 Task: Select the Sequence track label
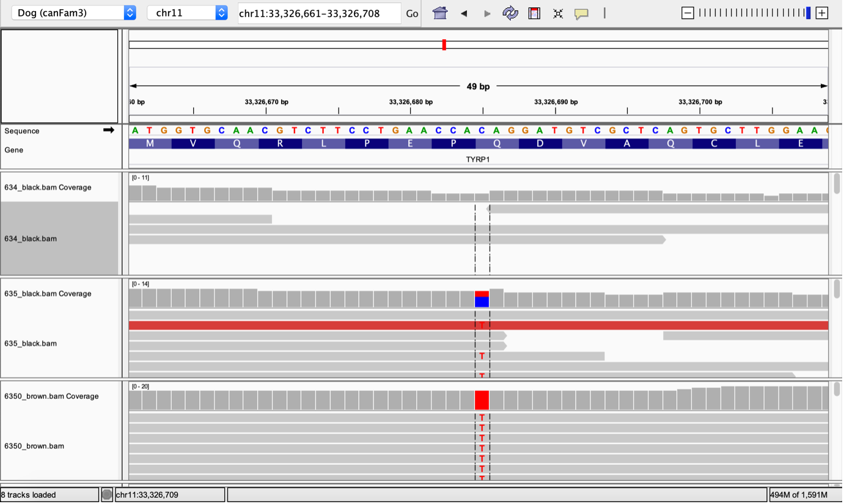pos(22,131)
